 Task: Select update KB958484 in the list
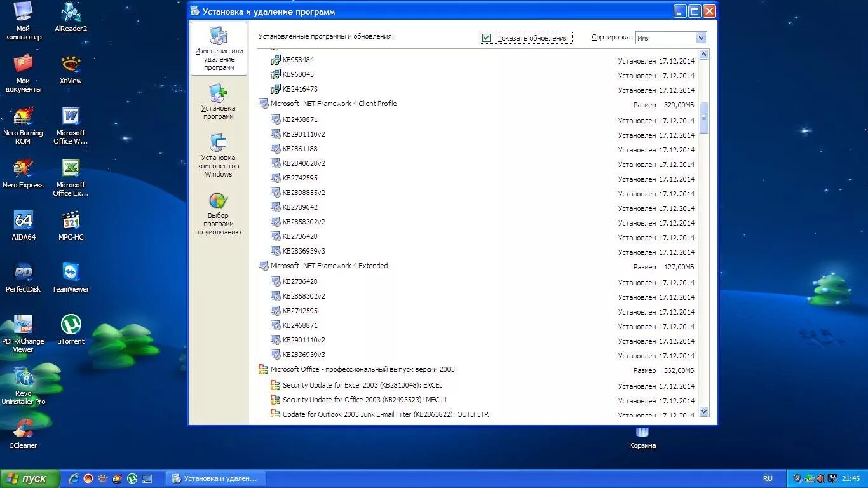click(x=298, y=60)
